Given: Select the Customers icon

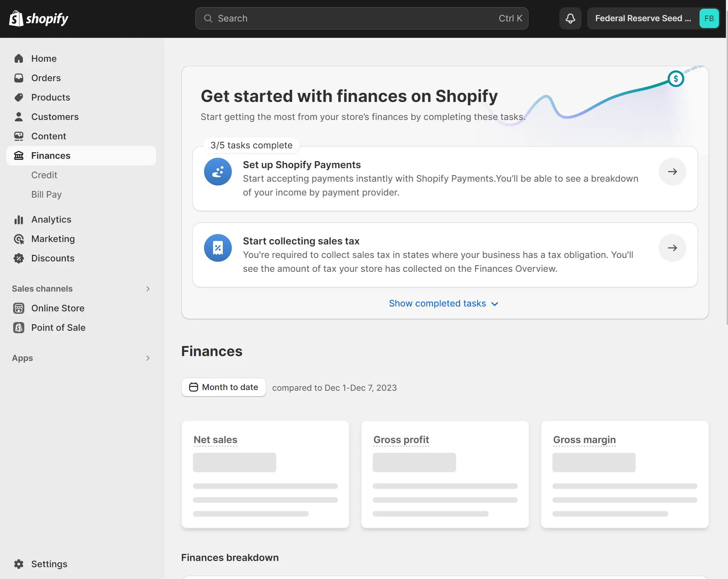Looking at the screenshot, I should tap(19, 117).
